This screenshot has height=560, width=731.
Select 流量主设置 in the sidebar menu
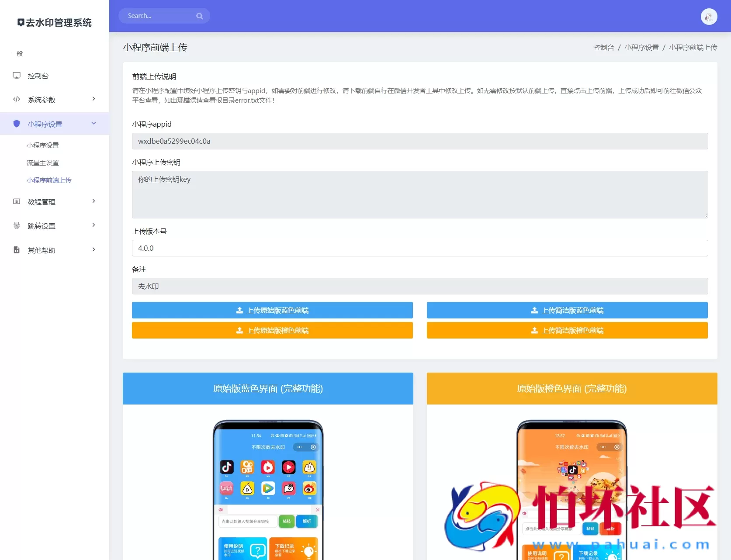click(42, 162)
